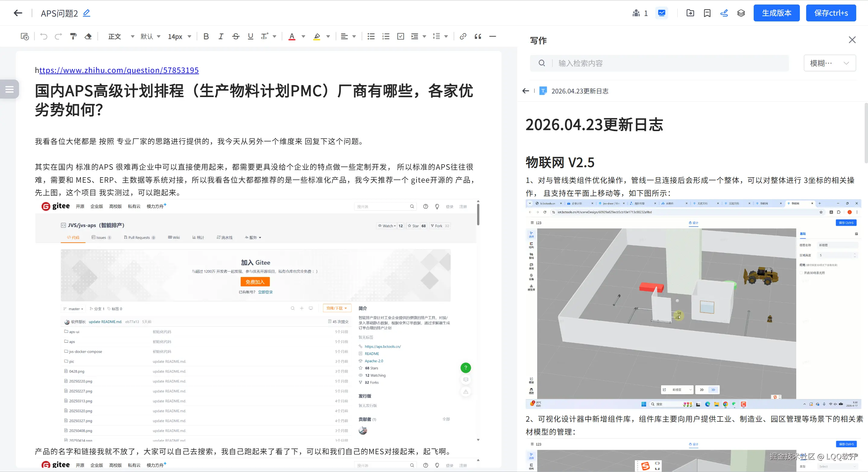Click 生成版本 button
Viewport: 868px width, 472px height.
coord(776,13)
